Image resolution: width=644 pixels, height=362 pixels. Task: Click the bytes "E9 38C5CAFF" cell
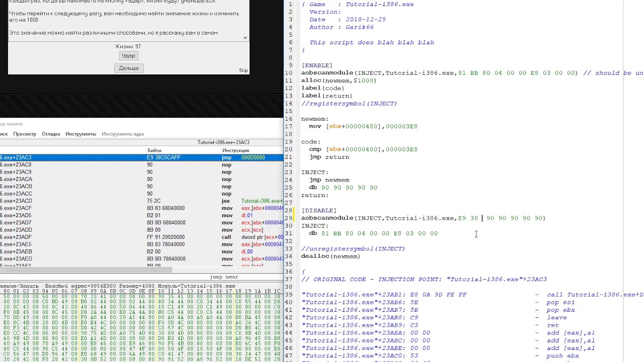pyautogui.click(x=164, y=157)
